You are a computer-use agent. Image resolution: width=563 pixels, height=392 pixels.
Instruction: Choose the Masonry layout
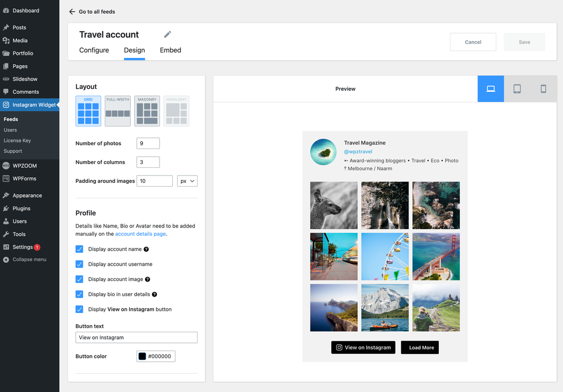[x=146, y=110]
